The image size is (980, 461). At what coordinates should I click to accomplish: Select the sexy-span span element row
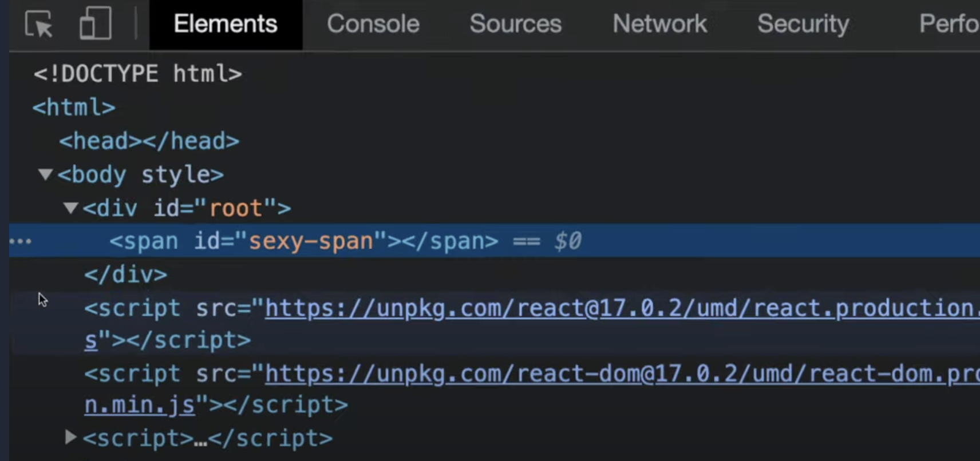click(x=495, y=241)
